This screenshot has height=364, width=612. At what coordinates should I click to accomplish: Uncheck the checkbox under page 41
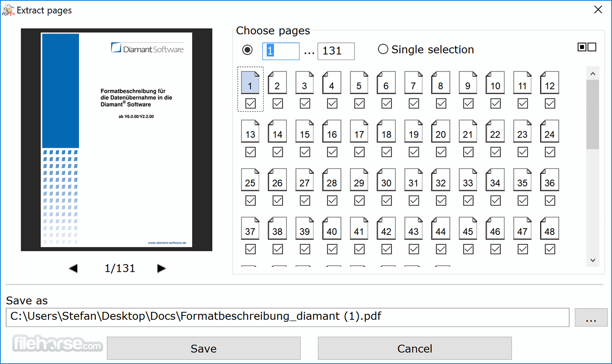pos(359,249)
